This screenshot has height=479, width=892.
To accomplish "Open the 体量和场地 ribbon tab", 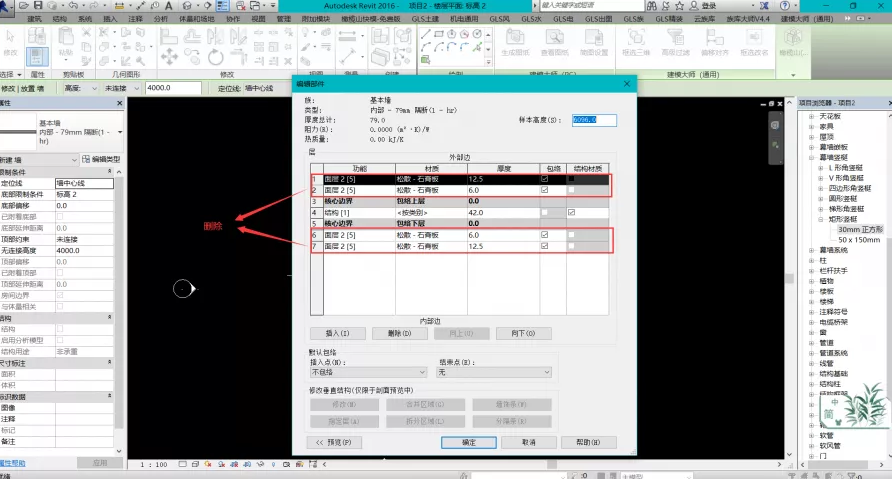I will tap(195, 18).
